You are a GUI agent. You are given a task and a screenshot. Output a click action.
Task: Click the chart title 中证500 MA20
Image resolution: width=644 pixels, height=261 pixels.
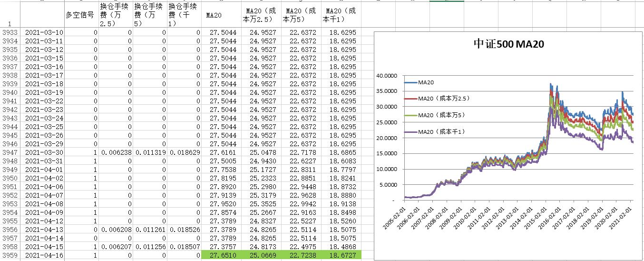click(x=509, y=44)
